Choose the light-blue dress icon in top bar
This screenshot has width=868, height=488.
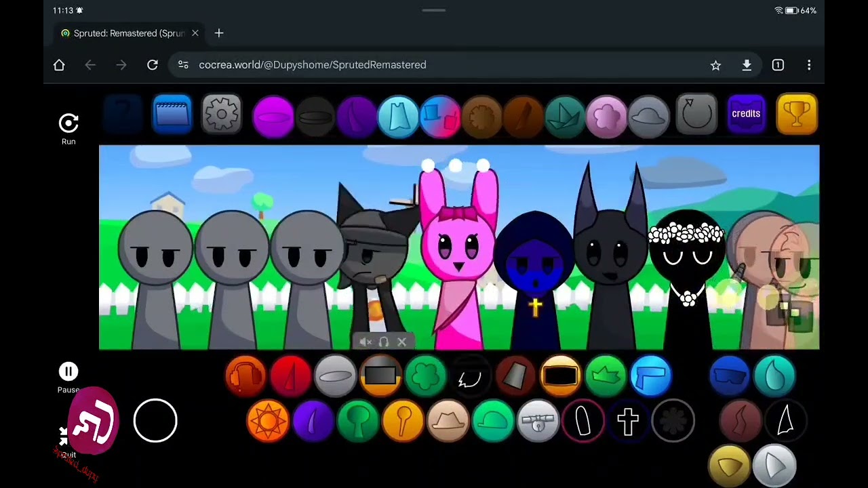[398, 117]
